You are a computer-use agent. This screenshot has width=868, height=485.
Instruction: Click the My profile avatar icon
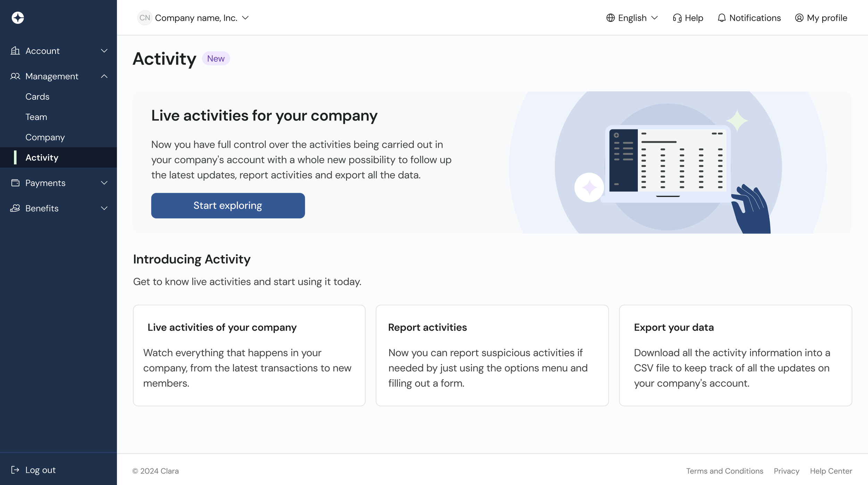click(x=799, y=18)
